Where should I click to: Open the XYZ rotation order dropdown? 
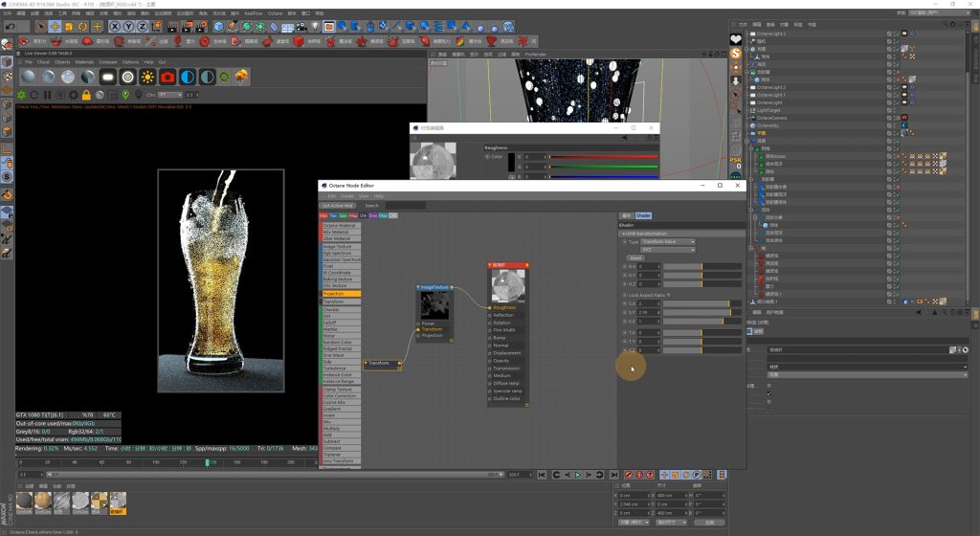click(x=667, y=250)
